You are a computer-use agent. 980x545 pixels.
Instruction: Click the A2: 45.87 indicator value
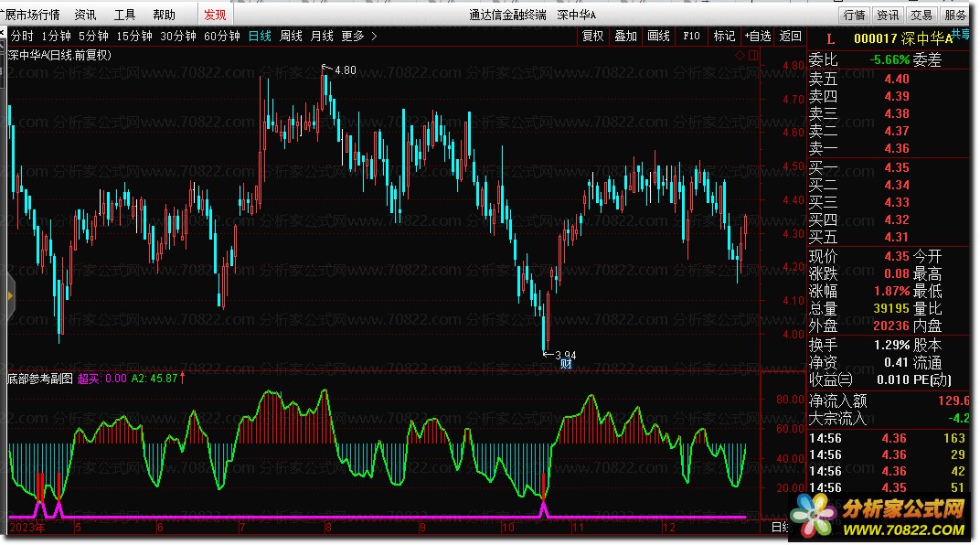pyautogui.click(x=154, y=379)
